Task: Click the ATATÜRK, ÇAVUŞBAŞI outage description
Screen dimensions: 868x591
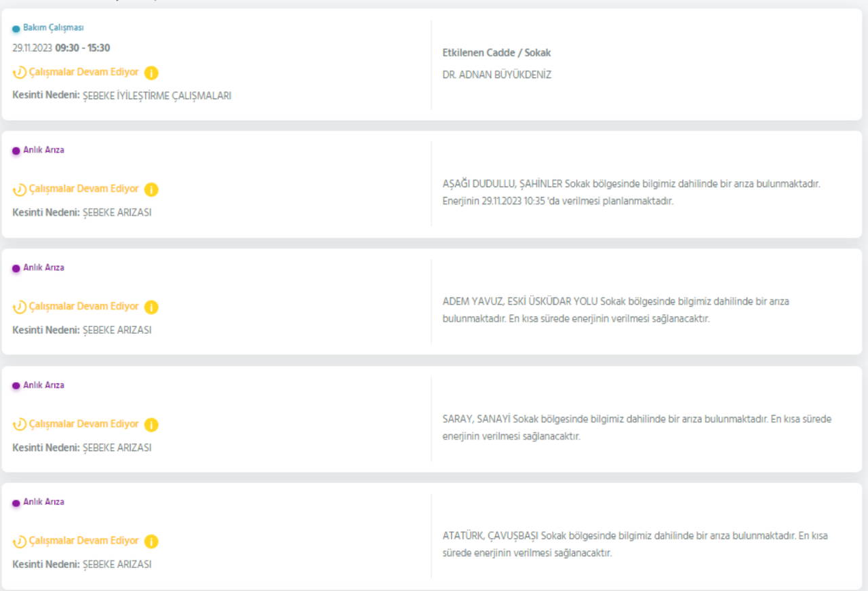Action: (635, 544)
